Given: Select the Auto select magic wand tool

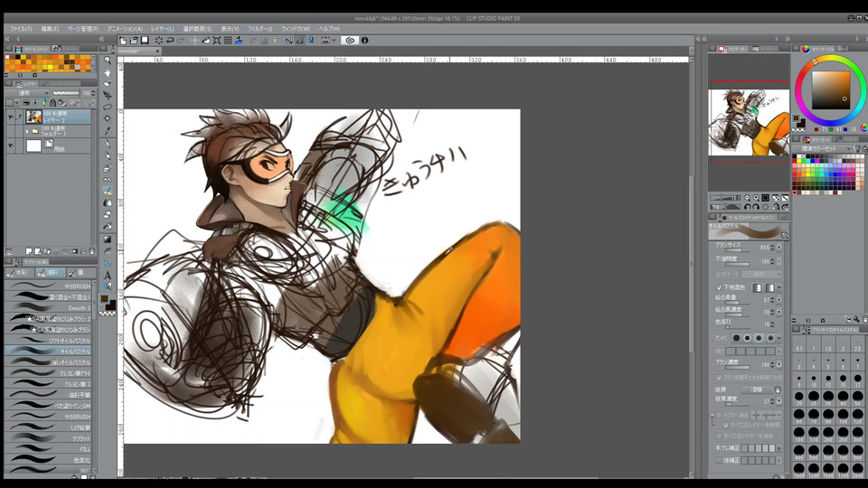Looking at the screenshot, I should pos(108,118).
